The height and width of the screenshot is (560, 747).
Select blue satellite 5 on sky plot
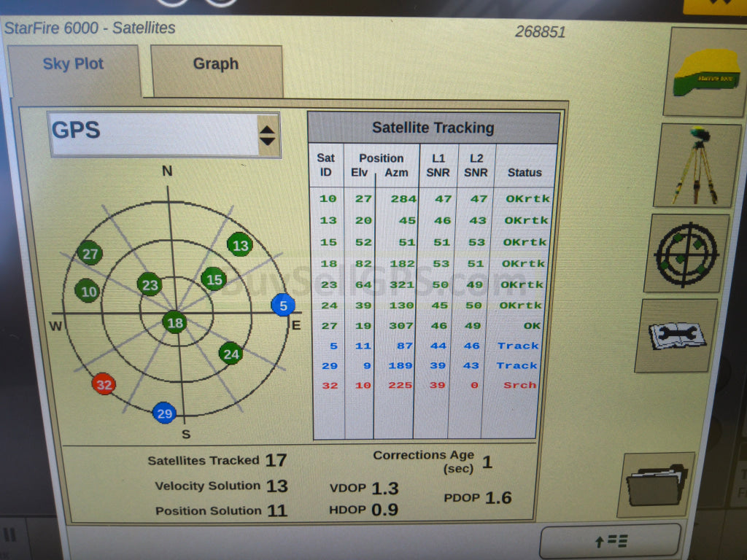tap(283, 305)
